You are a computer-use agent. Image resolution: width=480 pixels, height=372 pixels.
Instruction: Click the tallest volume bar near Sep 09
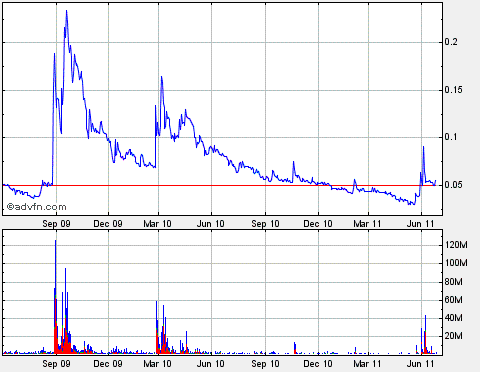[56, 297]
